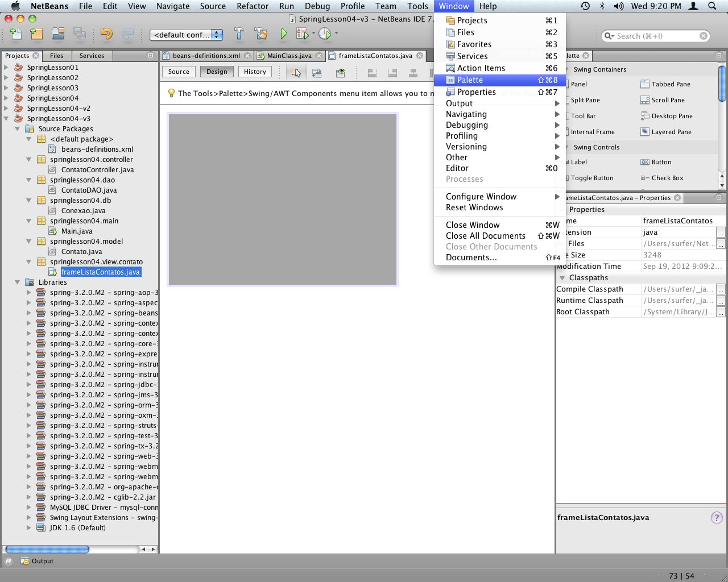Click the Build Project hammer icon
728x582 pixels.
(x=239, y=34)
